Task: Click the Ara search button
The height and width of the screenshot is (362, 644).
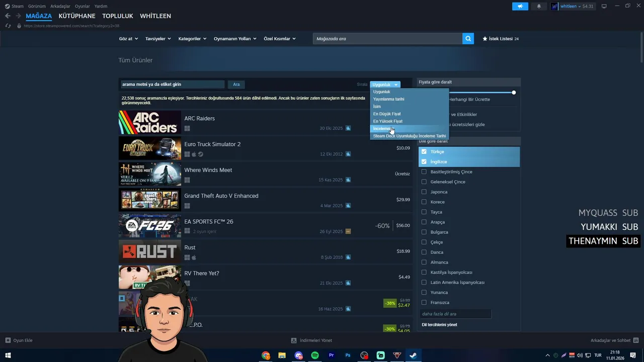Action: click(x=236, y=84)
